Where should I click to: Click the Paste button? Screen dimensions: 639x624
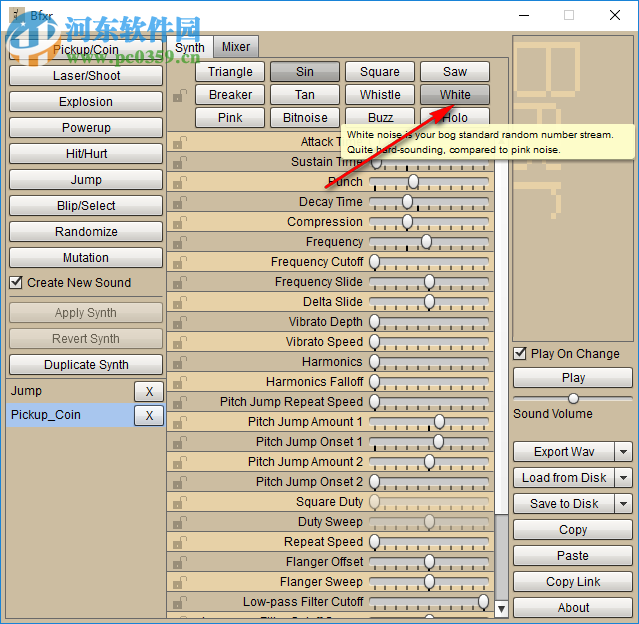coord(573,556)
